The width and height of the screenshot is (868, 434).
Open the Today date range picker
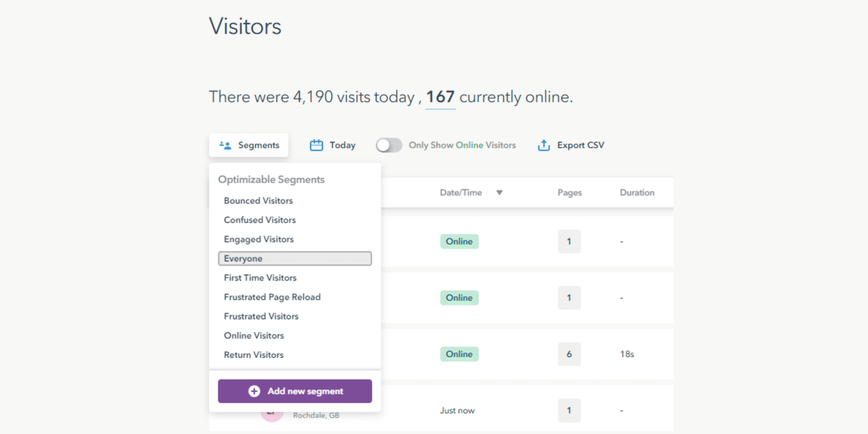coord(333,145)
